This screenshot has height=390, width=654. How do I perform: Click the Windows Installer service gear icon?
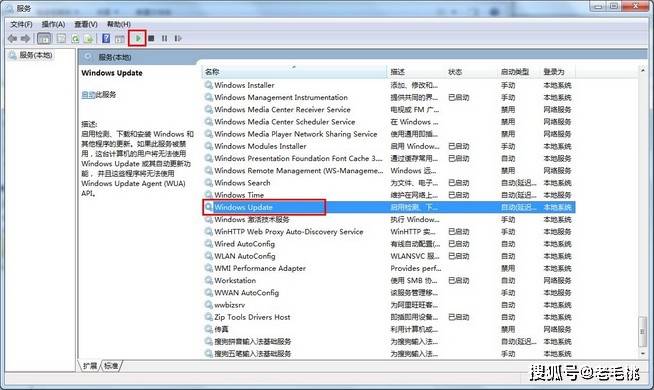tap(209, 85)
